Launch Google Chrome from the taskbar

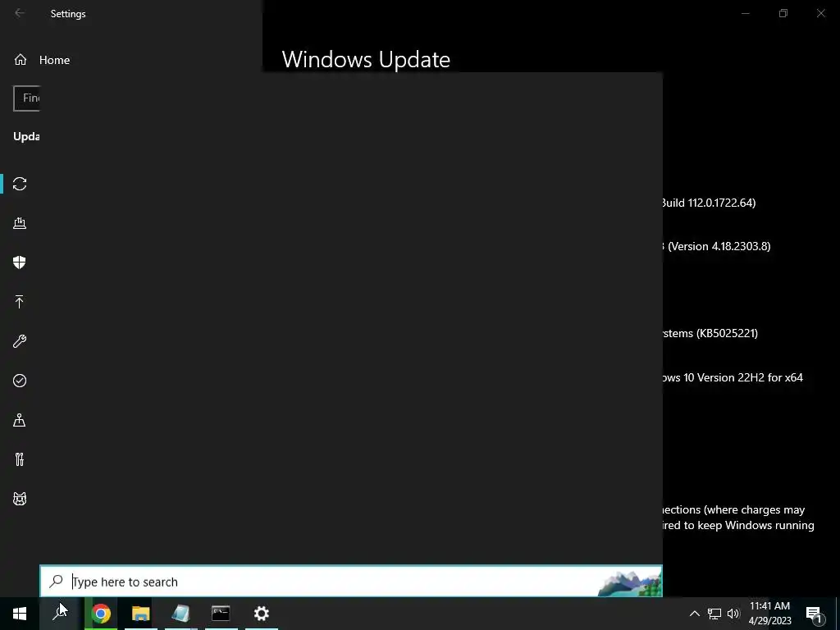tap(101, 614)
